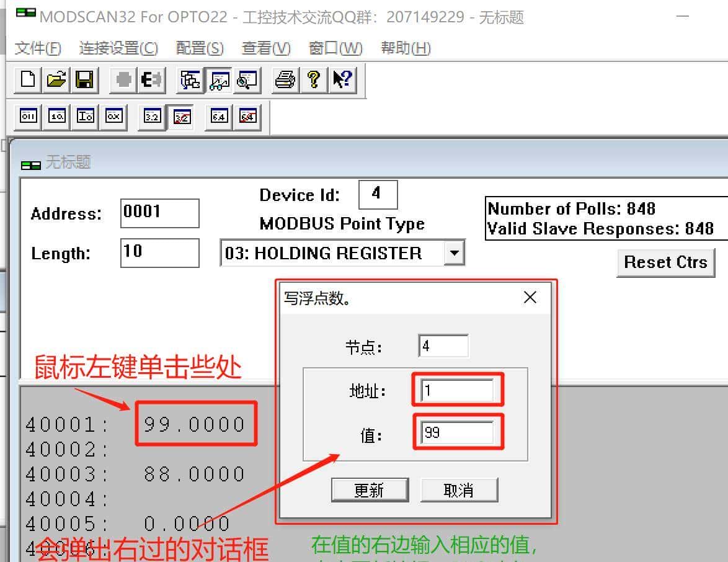
Task: Create a new ModScan document
Action: click(x=27, y=80)
